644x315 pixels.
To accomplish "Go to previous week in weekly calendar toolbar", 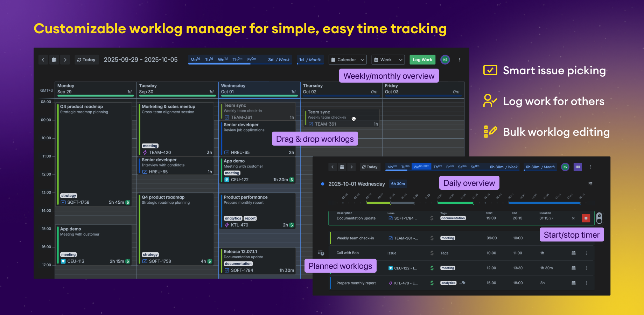I will point(43,60).
